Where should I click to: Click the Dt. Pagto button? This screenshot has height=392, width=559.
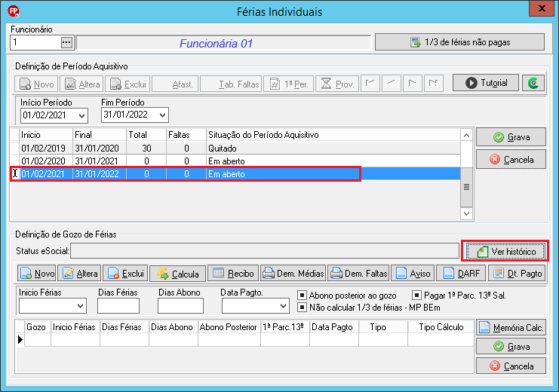click(x=517, y=274)
